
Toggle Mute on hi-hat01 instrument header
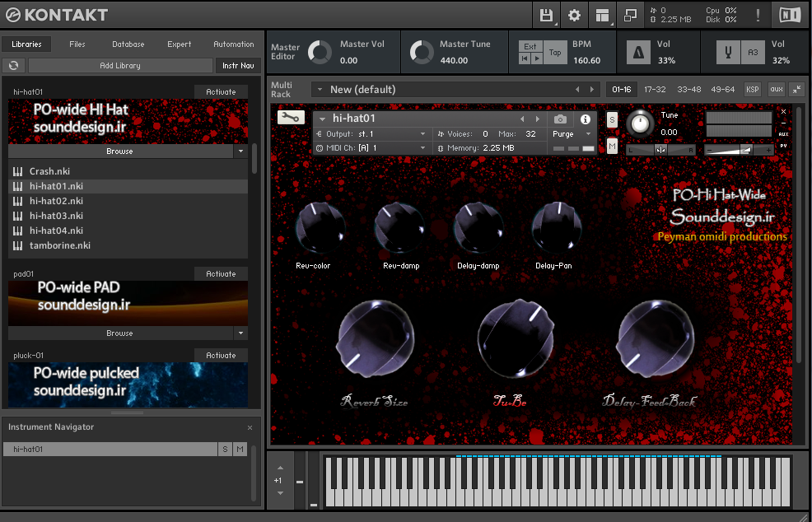click(612, 147)
